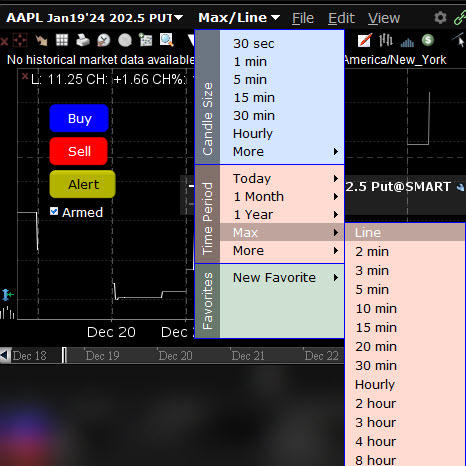Click Dec 21 on the timeline bar
This screenshot has width=466, height=466.
248,356
